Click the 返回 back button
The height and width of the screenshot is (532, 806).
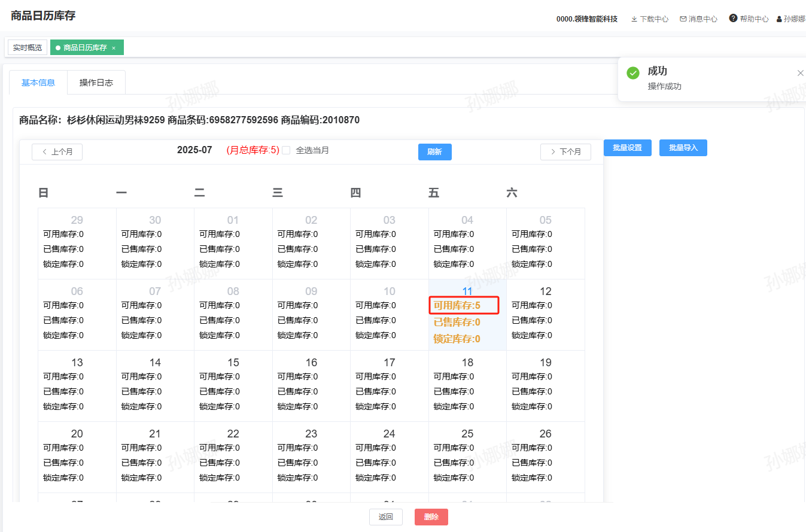click(x=386, y=517)
